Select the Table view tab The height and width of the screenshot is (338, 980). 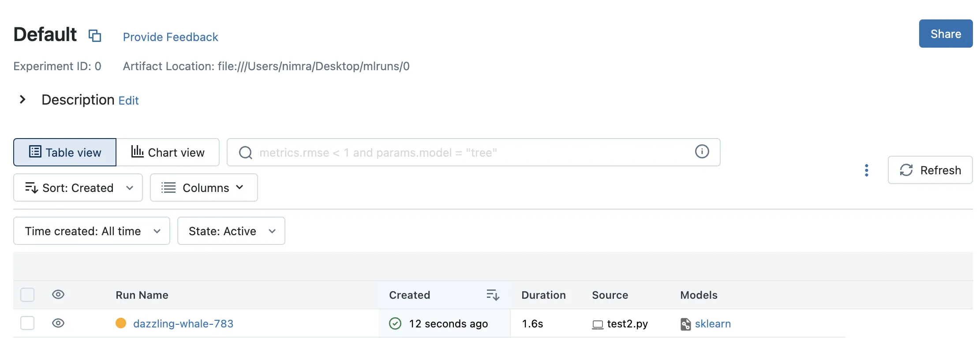tap(65, 153)
